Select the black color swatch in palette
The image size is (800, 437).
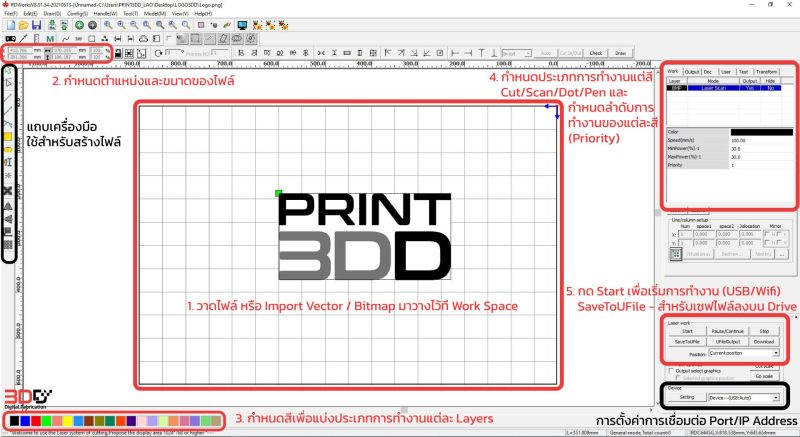click(14, 421)
